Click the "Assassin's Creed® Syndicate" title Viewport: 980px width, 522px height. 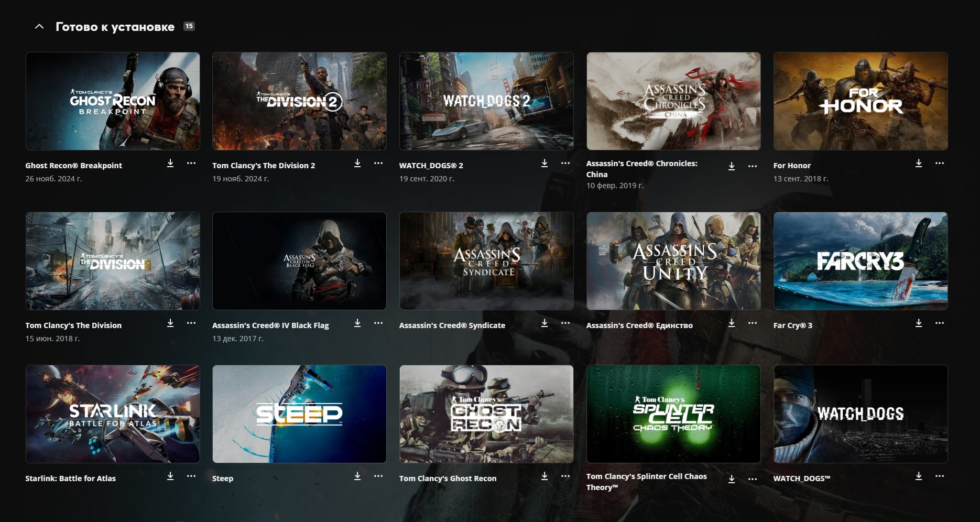click(x=452, y=325)
